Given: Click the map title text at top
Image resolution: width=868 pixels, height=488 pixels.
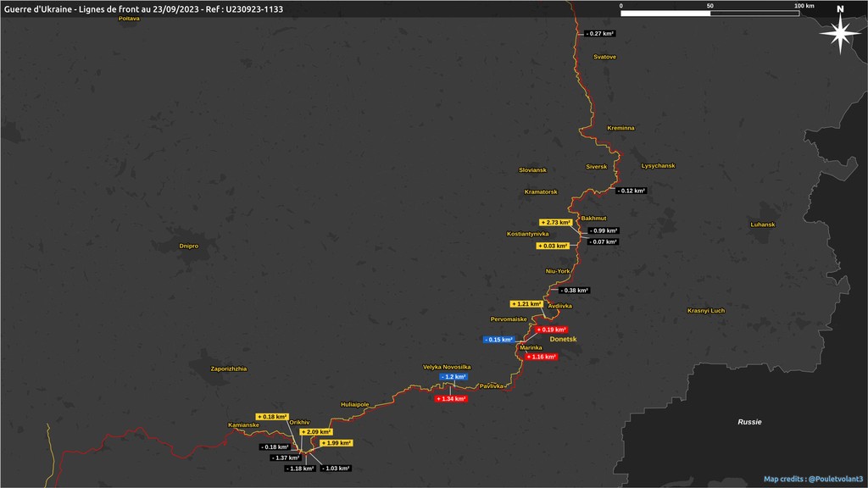Looking at the screenshot, I should (x=143, y=8).
